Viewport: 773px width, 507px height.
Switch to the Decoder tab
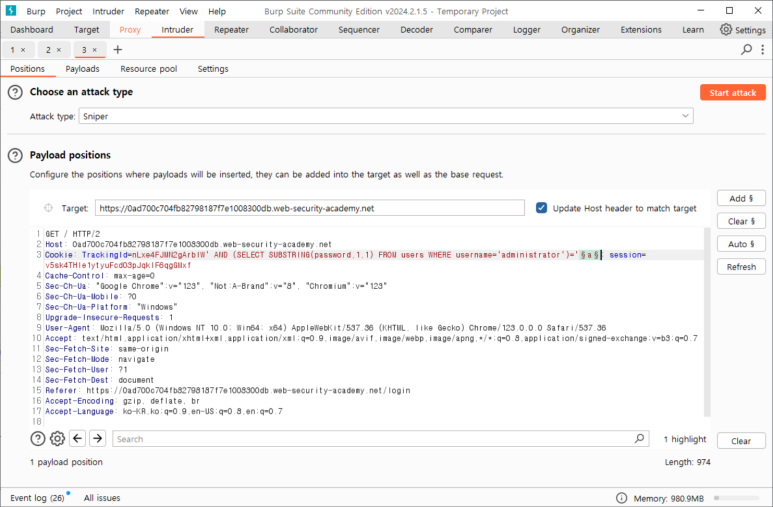pos(417,30)
